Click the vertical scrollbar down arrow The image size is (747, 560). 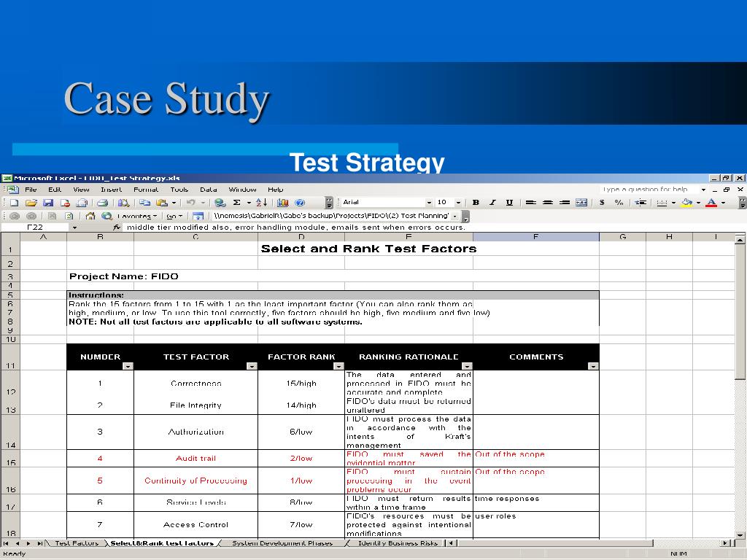coord(740,534)
